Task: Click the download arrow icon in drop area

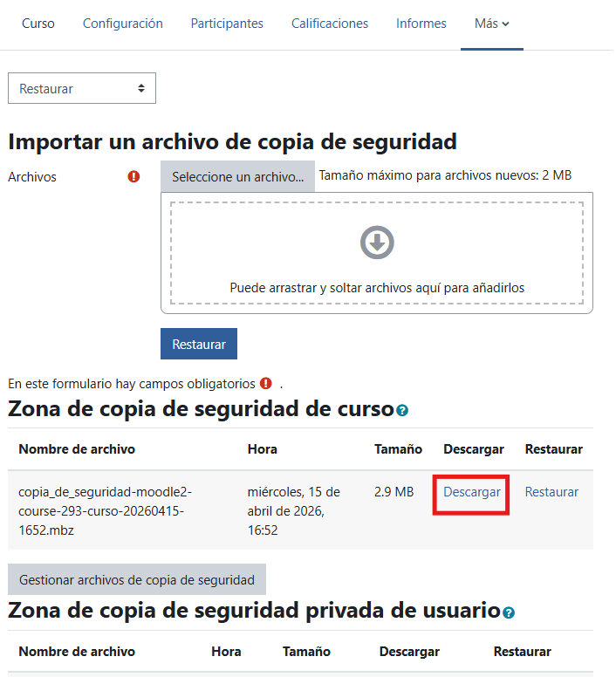Action: click(377, 243)
